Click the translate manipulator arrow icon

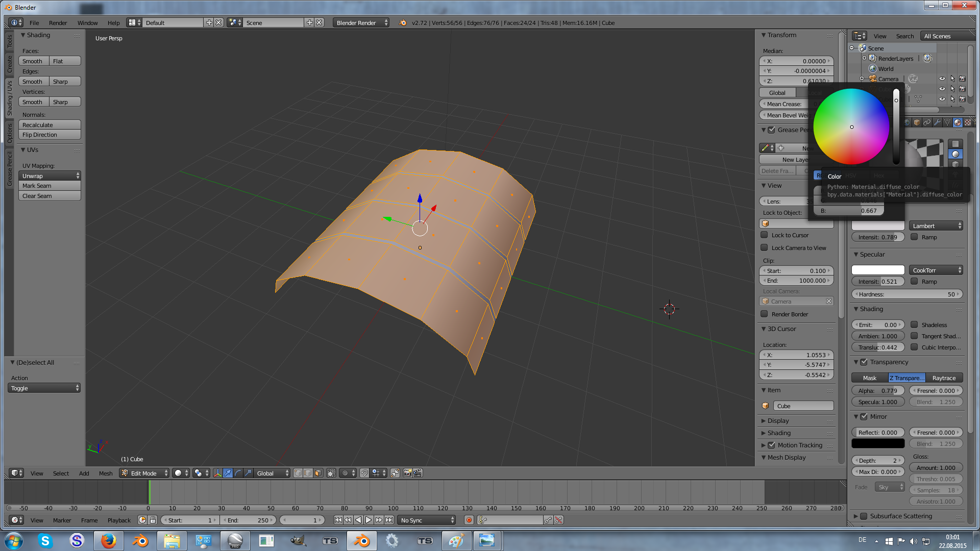tap(228, 473)
